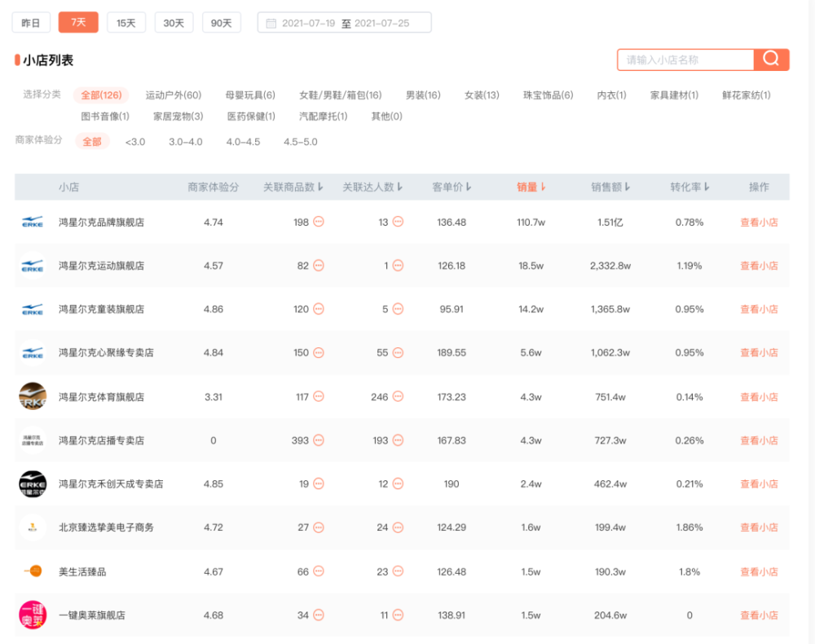Expand ellipsis beside 246 for 鸿星尔克体育旗舰店
This screenshot has width=815, height=644.
pyautogui.click(x=399, y=396)
